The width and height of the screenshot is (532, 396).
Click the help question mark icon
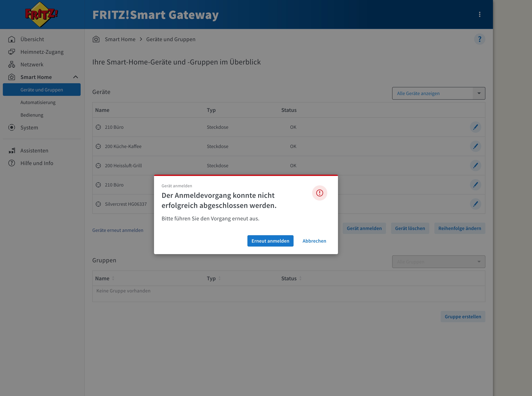(x=479, y=39)
